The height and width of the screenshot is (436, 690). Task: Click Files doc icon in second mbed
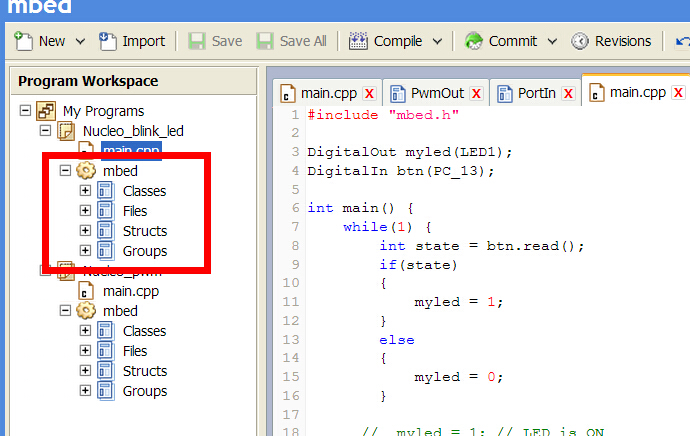[x=106, y=351]
